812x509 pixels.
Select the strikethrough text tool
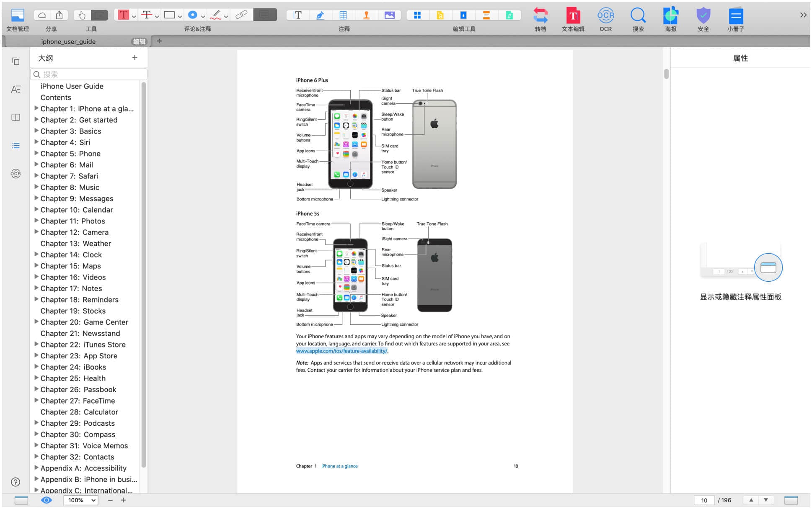tap(146, 15)
